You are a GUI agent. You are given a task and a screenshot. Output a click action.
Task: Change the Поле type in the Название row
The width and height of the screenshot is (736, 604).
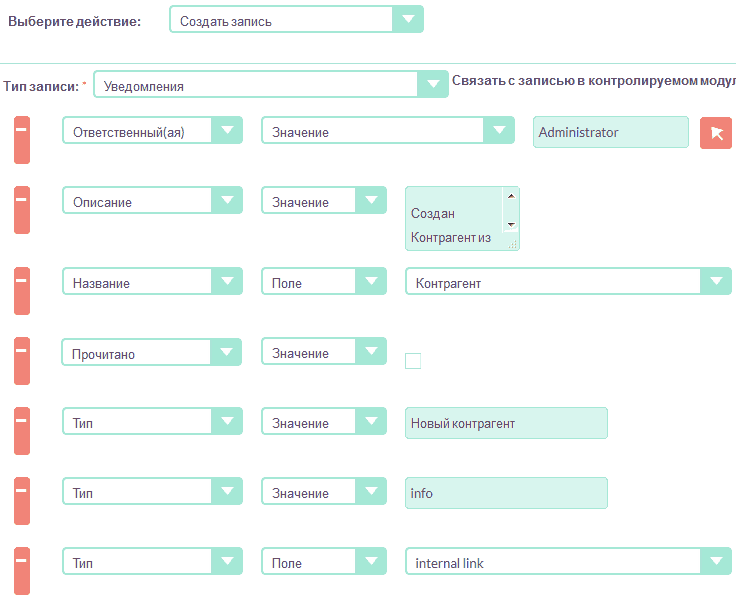point(324,282)
